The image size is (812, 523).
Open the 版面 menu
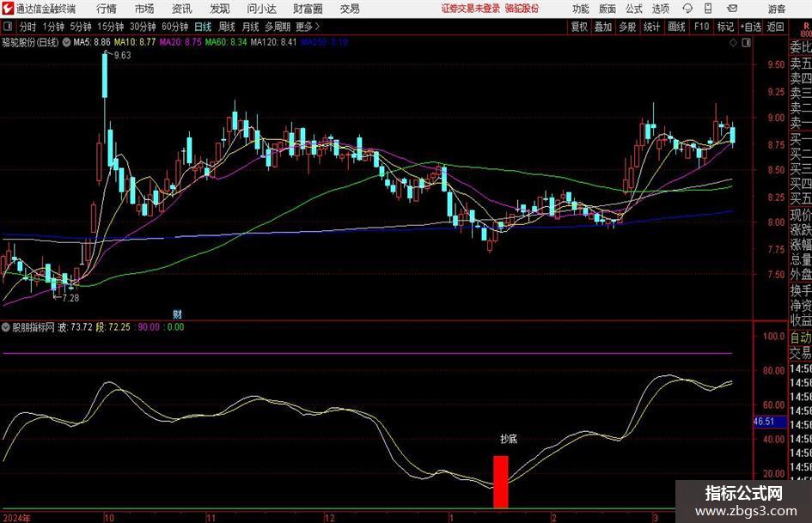pos(607,9)
